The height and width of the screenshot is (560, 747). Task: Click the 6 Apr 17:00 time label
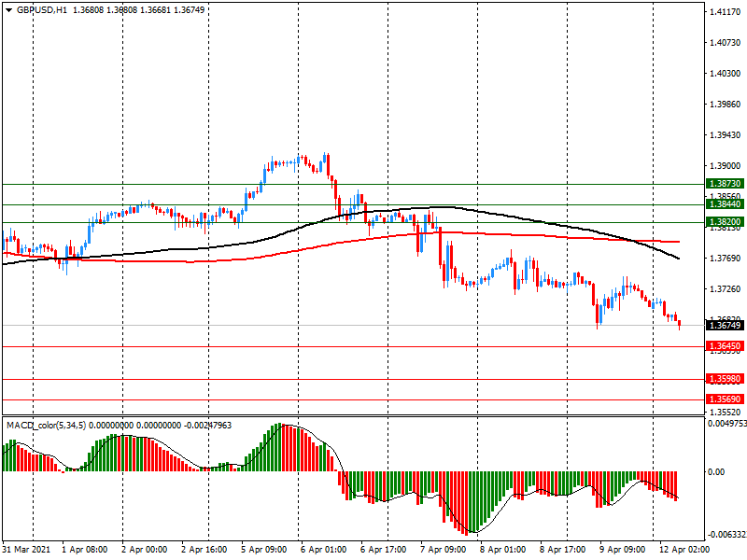[x=384, y=550]
